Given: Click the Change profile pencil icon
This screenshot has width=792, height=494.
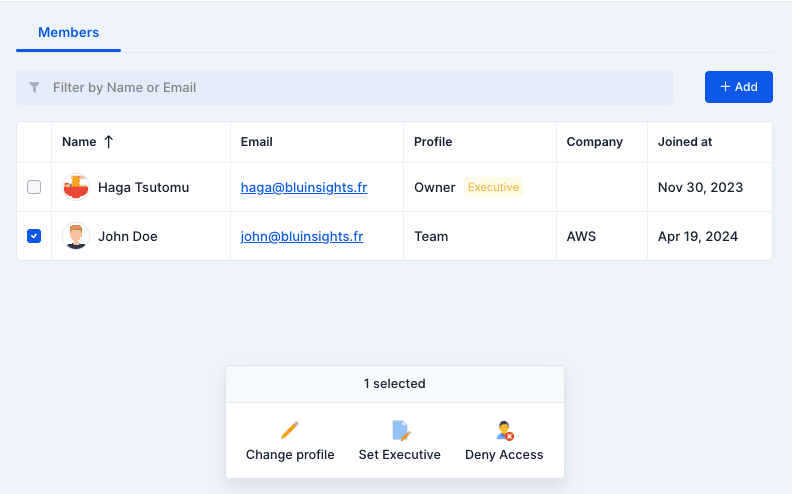Looking at the screenshot, I should 290,430.
